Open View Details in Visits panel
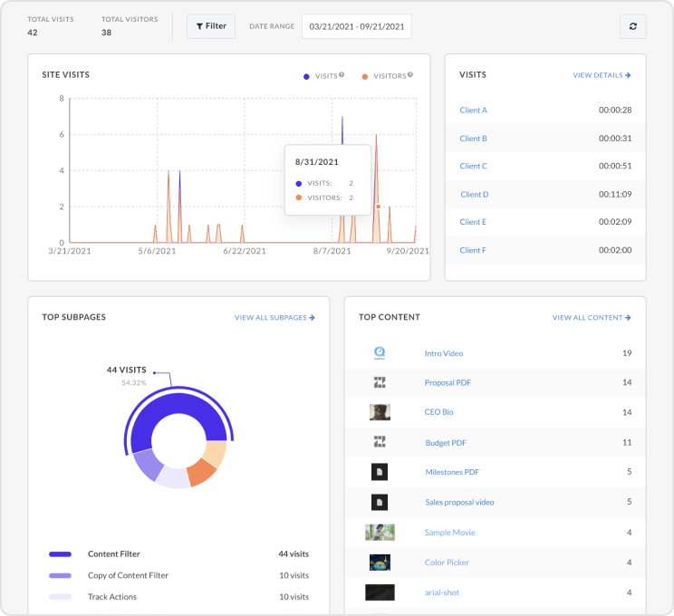Viewport: 674px width, 616px height. coord(602,75)
